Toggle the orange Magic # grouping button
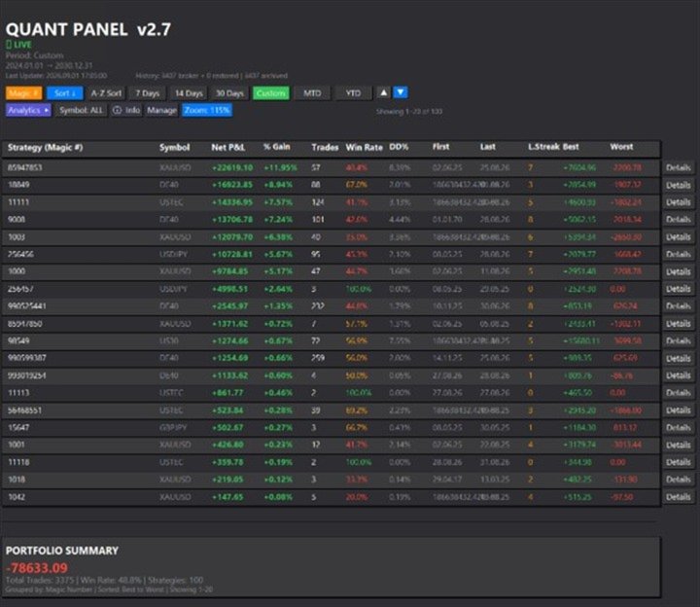Image resolution: width=700 pixels, height=607 pixels. pos(24,93)
